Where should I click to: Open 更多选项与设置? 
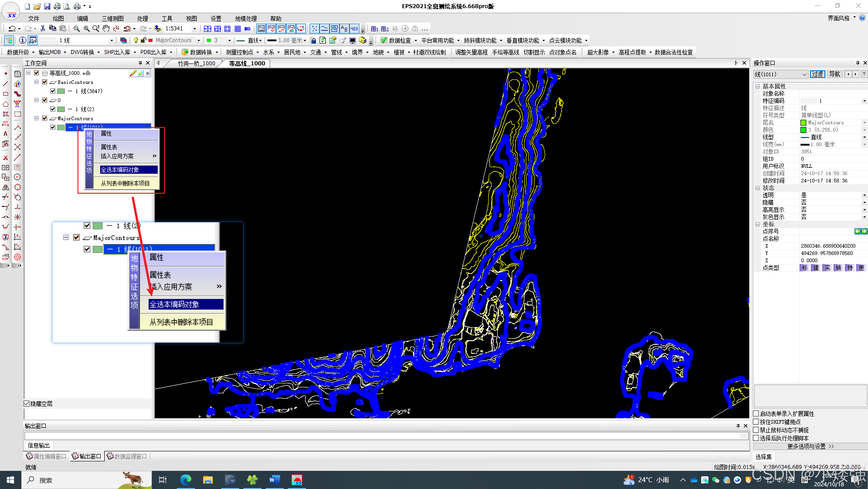(x=810, y=446)
